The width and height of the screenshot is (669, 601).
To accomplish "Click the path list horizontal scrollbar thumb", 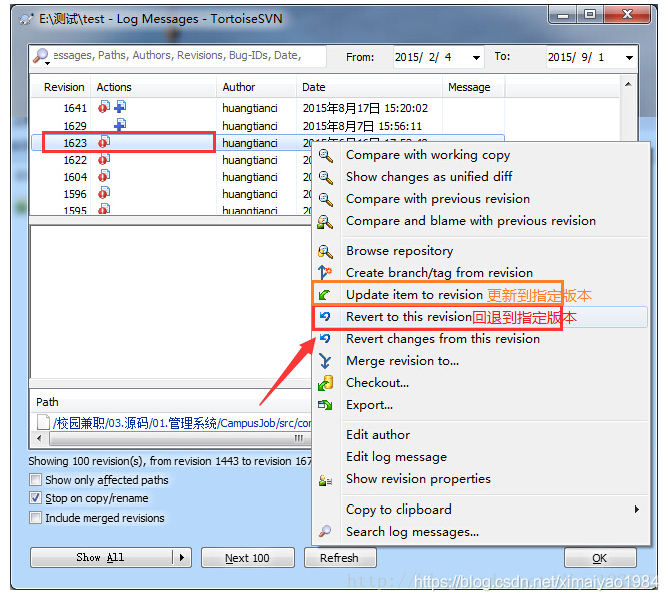I will tap(179, 438).
